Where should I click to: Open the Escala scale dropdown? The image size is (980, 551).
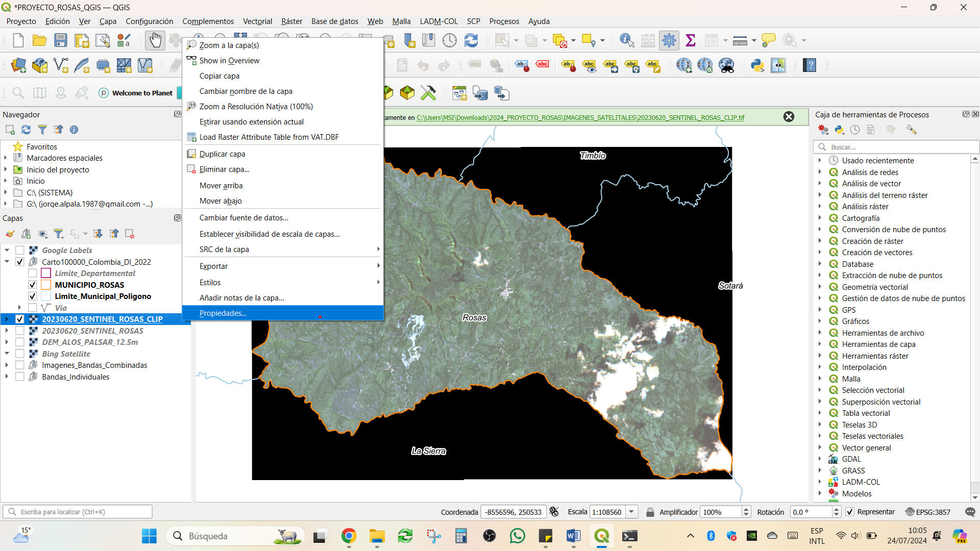pyautogui.click(x=631, y=512)
